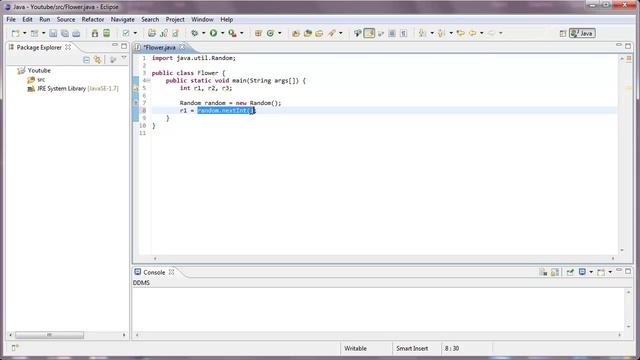Toggle Show Whitespace Characters icon
Image resolution: width=640 pixels, height=360 pixels.
coord(403,33)
